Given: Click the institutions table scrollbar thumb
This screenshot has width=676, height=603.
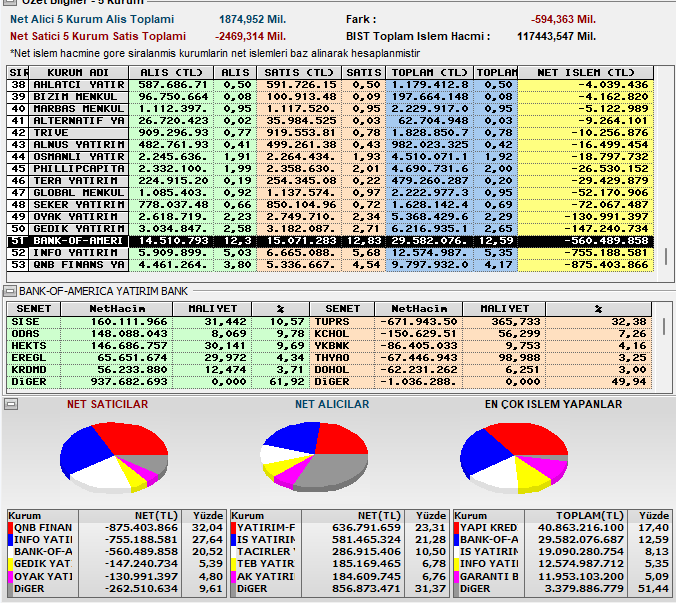Looking at the screenshot, I should click(x=666, y=256).
